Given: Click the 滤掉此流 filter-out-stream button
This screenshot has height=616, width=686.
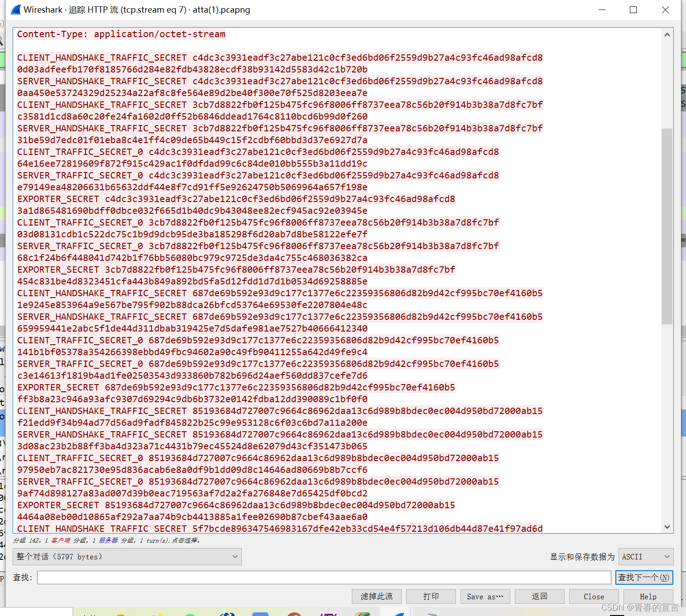Looking at the screenshot, I should 376,597.
